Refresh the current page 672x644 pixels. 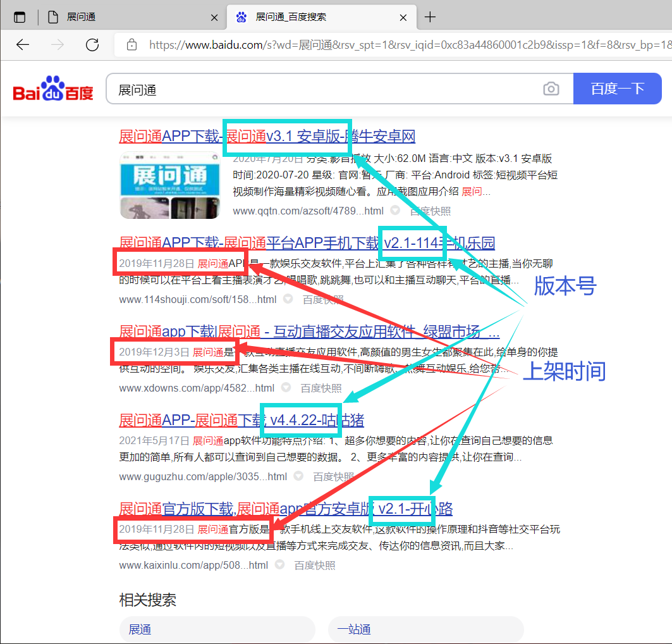[x=92, y=44]
